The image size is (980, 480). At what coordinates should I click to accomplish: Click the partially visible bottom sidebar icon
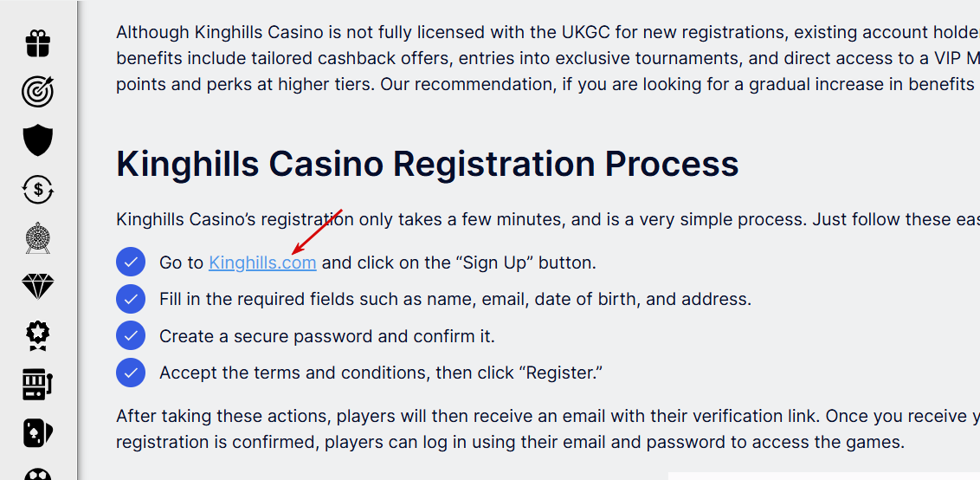tap(37, 474)
